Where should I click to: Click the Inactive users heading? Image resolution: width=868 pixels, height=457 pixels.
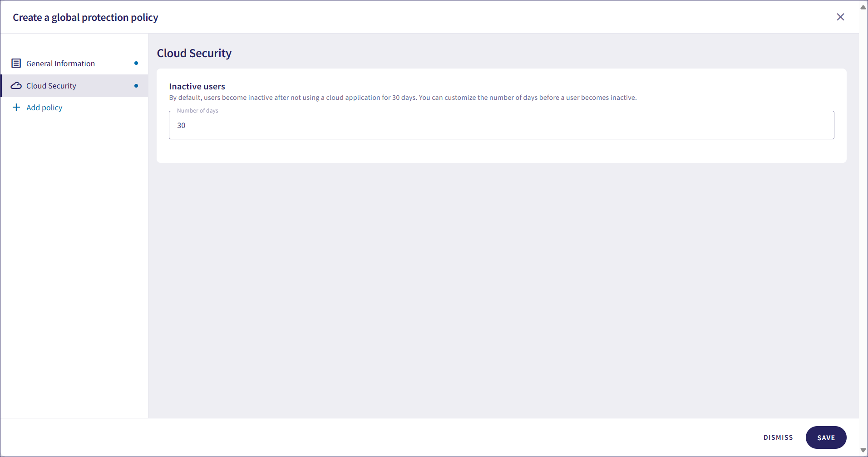[197, 86]
